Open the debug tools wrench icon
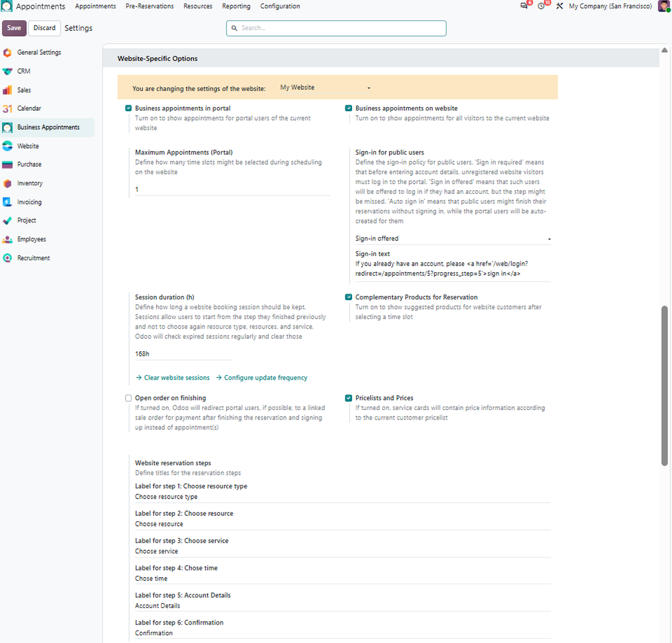672x643 pixels. click(x=559, y=6)
